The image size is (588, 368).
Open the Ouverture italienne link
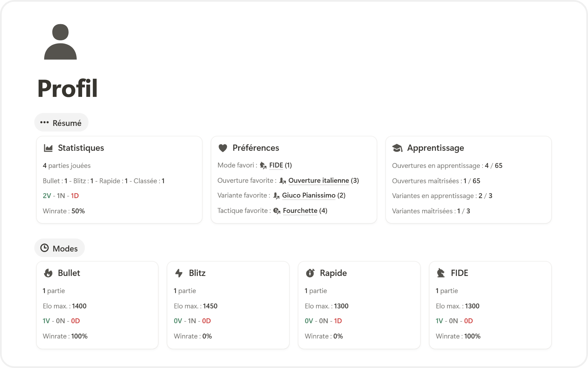(318, 181)
